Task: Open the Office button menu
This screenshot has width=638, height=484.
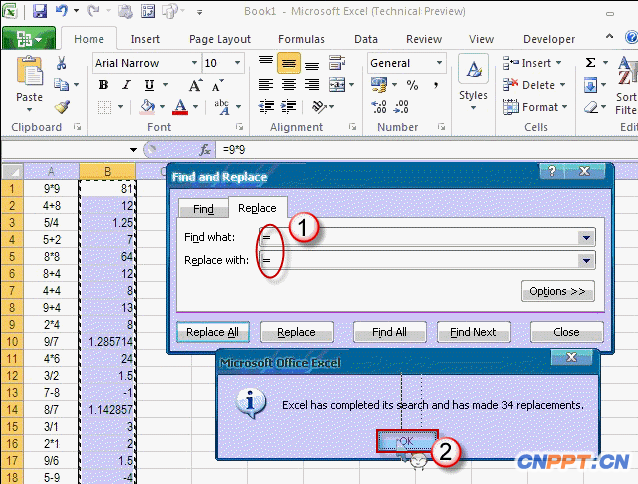Action: (x=28, y=38)
